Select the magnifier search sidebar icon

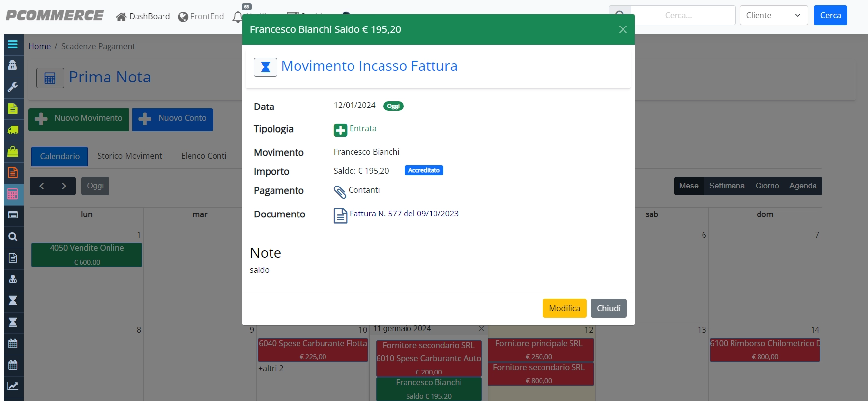click(x=13, y=237)
